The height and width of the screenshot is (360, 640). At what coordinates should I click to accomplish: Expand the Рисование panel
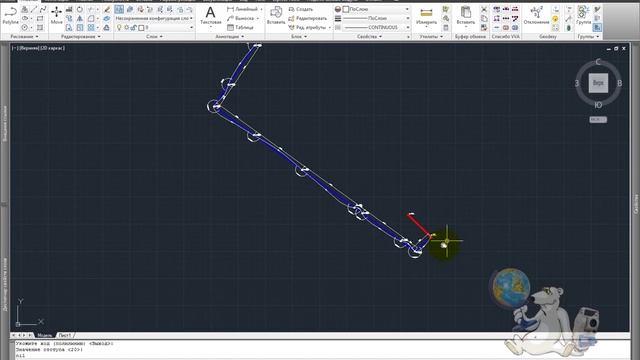[24, 37]
